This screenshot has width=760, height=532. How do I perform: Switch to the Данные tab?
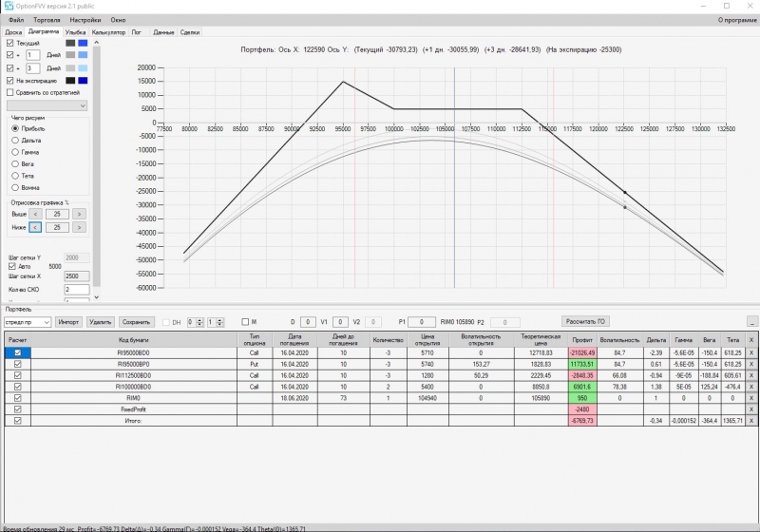(163, 32)
